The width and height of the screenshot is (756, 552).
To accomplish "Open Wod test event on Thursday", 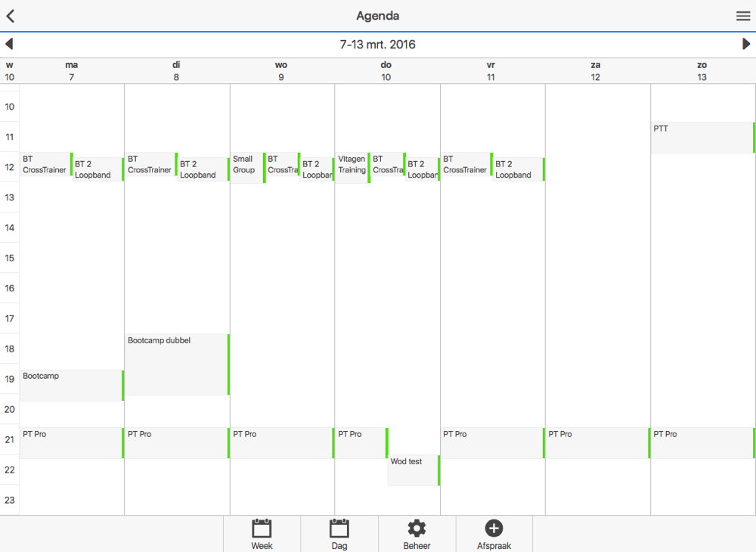I will pos(414,470).
